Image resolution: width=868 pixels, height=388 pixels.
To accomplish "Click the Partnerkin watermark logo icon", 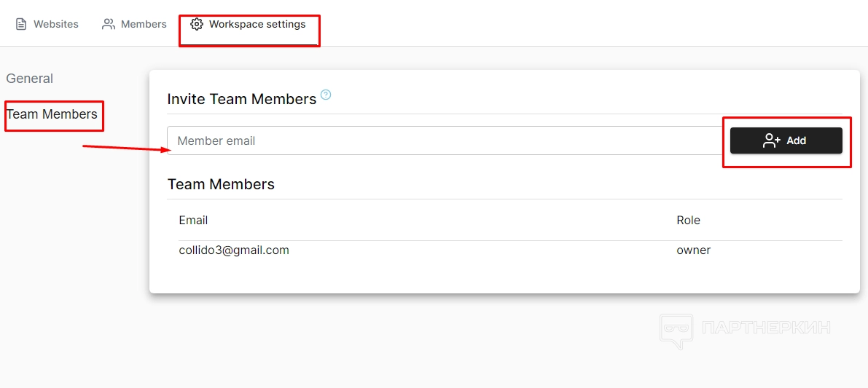I will tap(676, 330).
